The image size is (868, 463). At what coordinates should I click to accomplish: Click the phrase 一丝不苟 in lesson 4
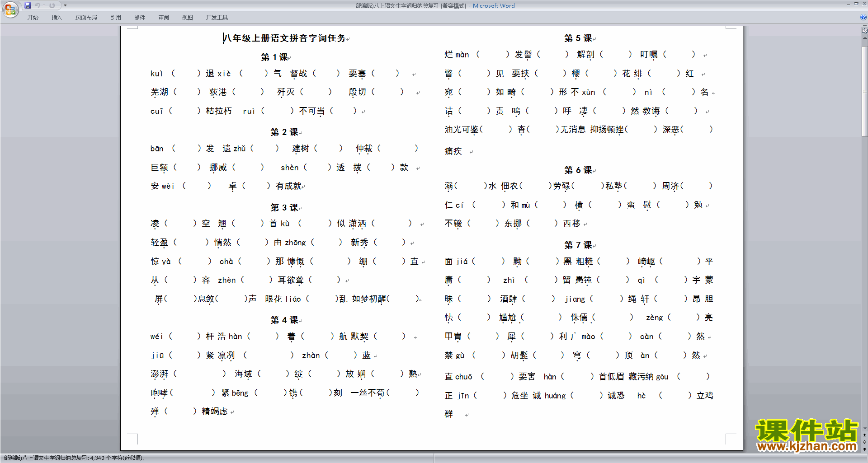[x=368, y=393]
